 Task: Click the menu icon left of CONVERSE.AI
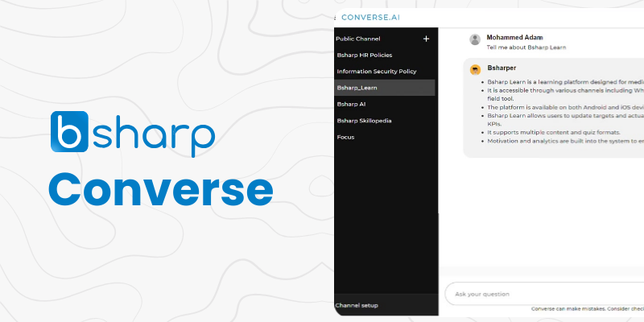point(335,17)
